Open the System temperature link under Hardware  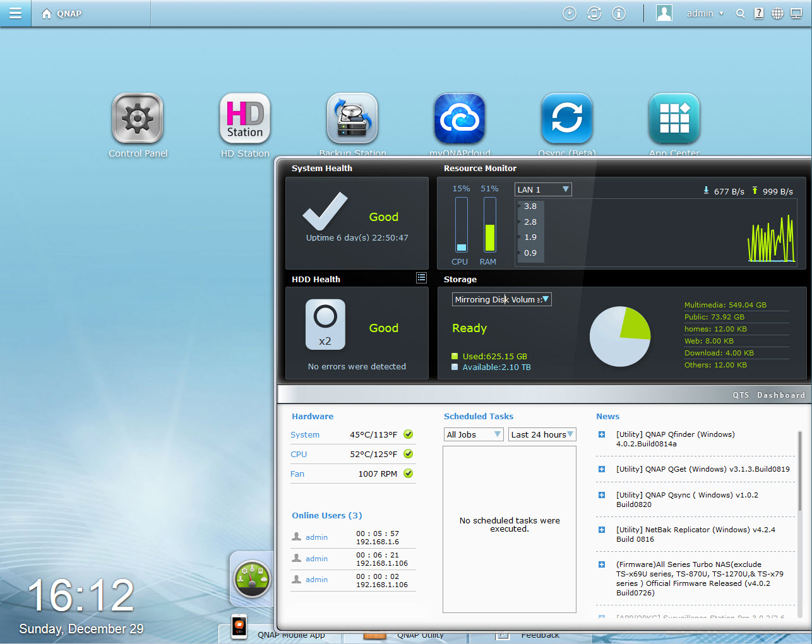[305, 434]
